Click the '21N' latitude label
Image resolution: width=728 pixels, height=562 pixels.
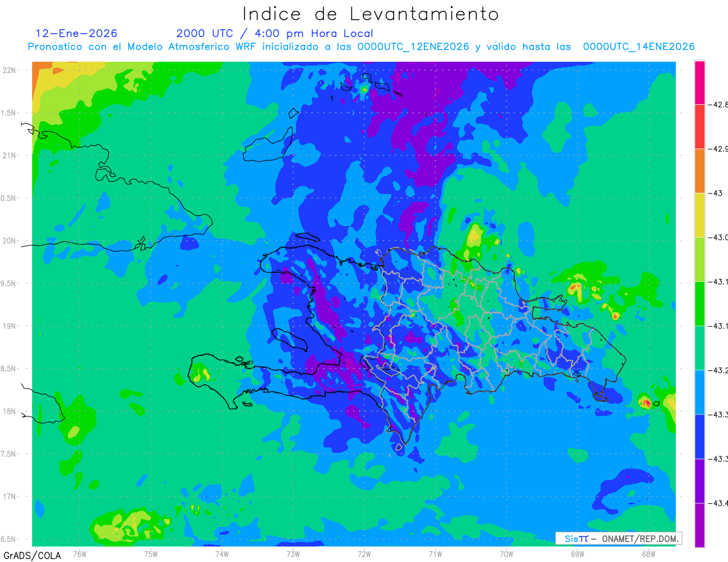[x=10, y=156]
